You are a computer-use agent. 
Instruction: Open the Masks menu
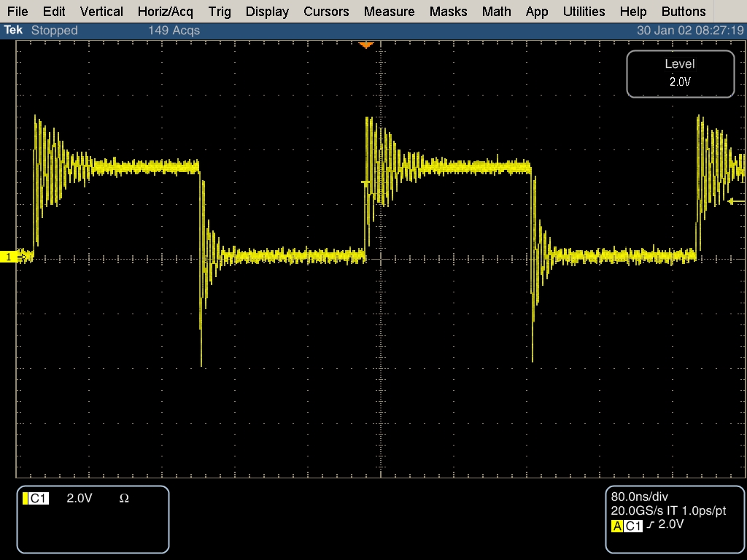(x=449, y=12)
